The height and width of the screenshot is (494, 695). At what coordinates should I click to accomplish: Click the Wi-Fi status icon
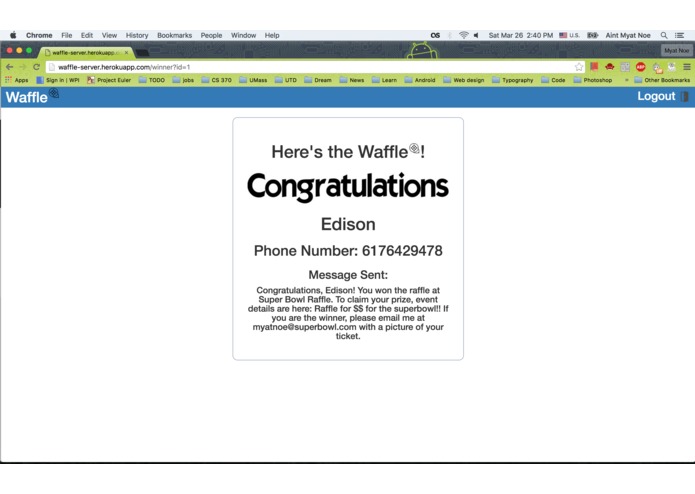click(x=464, y=35)
